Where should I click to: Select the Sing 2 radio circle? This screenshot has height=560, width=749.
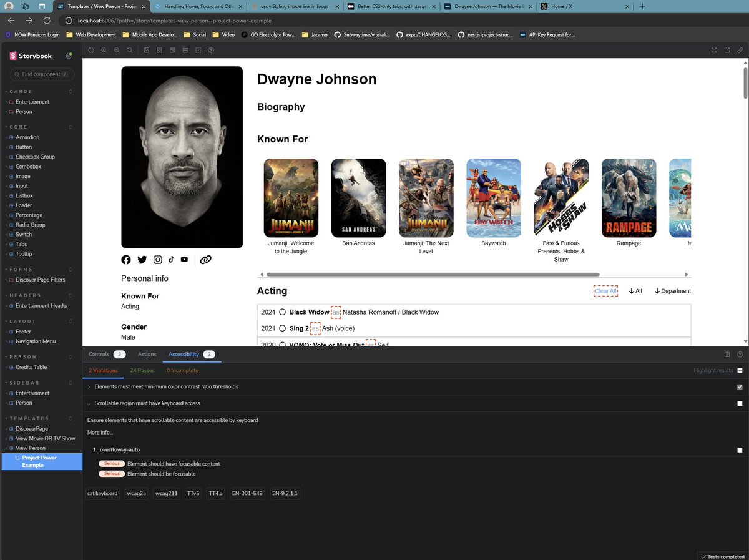[x=283, y=328]
